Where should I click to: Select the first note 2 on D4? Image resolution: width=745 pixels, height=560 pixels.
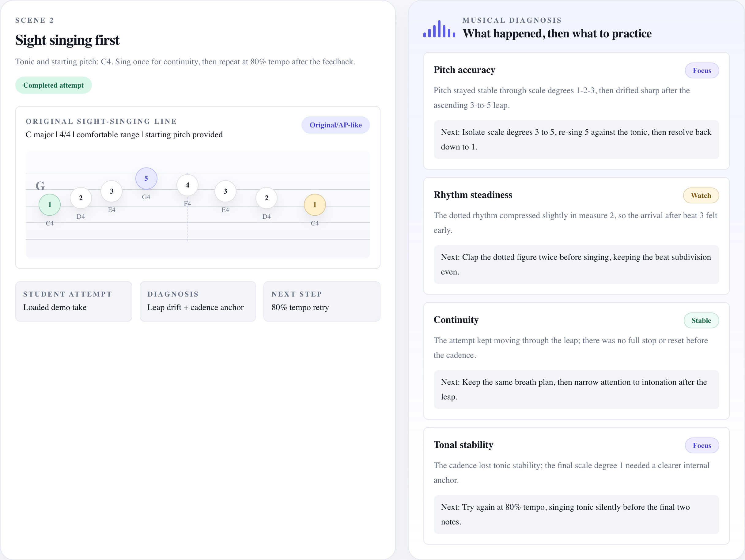click(81, 198)
